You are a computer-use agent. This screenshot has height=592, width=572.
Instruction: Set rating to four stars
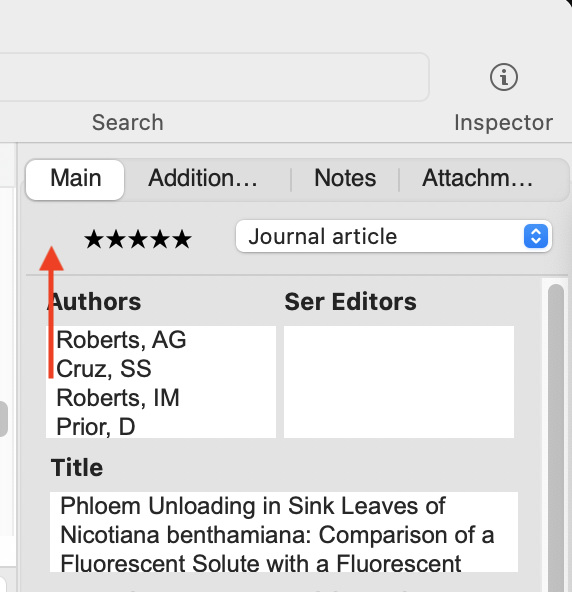[160, 239]
